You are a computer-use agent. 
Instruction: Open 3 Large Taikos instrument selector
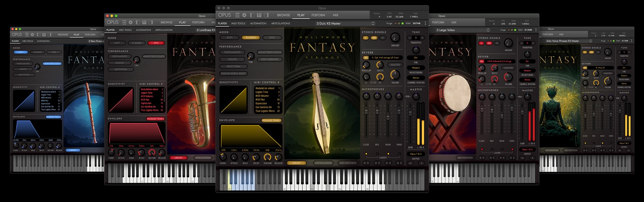462,30
